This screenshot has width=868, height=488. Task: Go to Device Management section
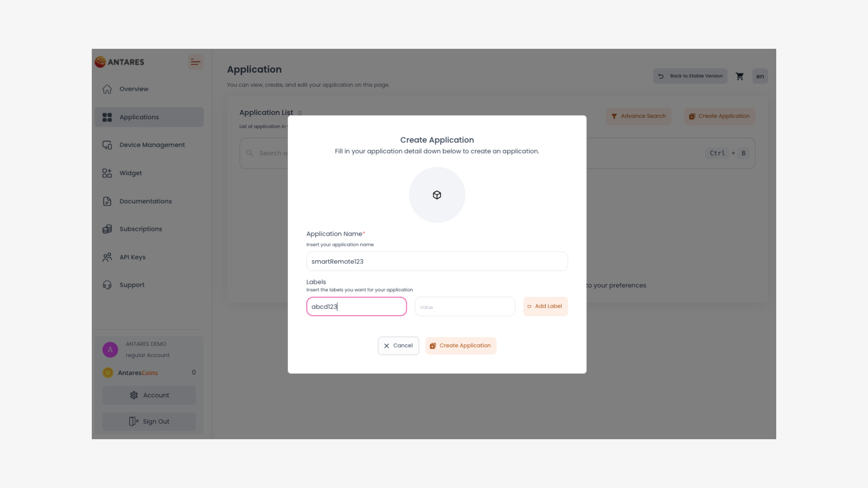(x=152, y=145)
